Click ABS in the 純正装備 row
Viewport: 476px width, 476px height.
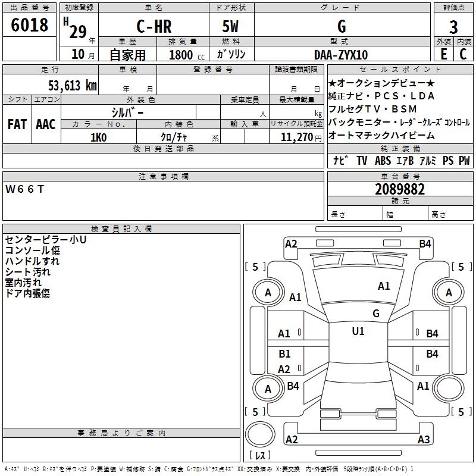(383, 160)
